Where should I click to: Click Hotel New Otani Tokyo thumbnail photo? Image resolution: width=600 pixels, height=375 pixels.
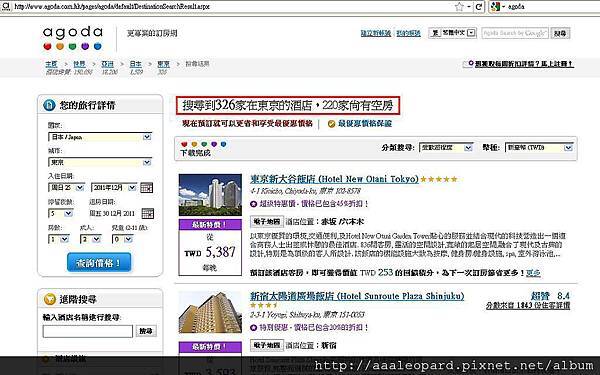[210, 195]
